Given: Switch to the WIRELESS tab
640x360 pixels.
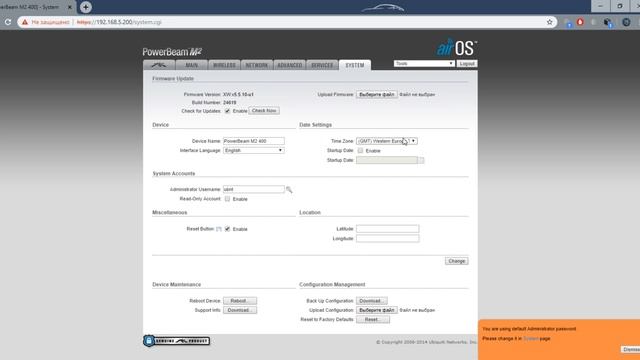Looking at the screenshot, I should click(x=224, y=65).
